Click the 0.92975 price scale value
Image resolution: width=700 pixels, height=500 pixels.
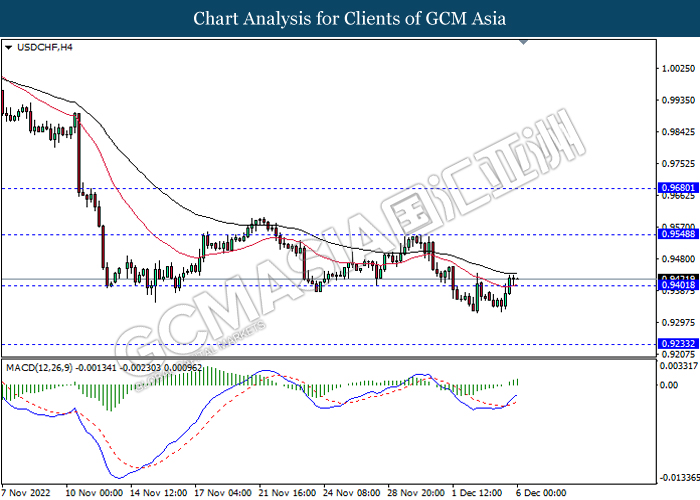coord(679,322)
